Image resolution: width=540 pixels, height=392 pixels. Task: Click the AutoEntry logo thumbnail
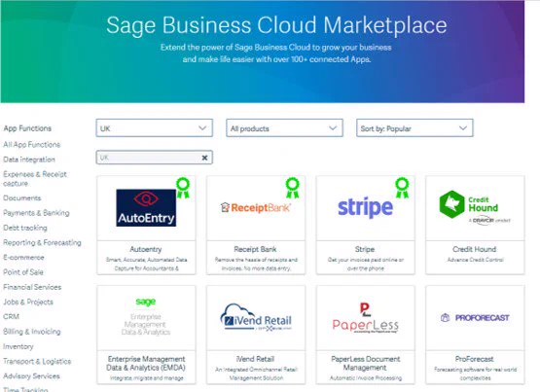(x=146, y=207)
